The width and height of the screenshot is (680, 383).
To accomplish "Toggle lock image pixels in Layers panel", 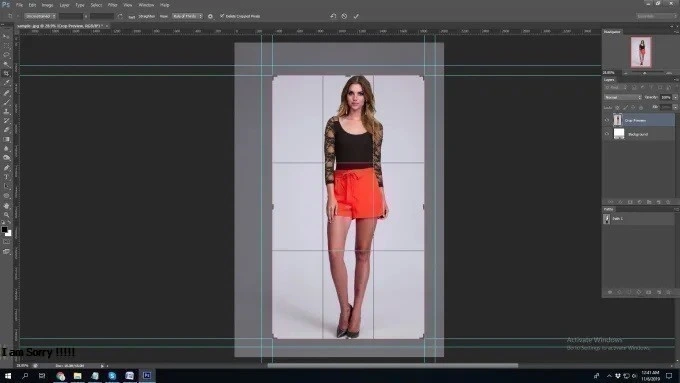I will (625, 108).
